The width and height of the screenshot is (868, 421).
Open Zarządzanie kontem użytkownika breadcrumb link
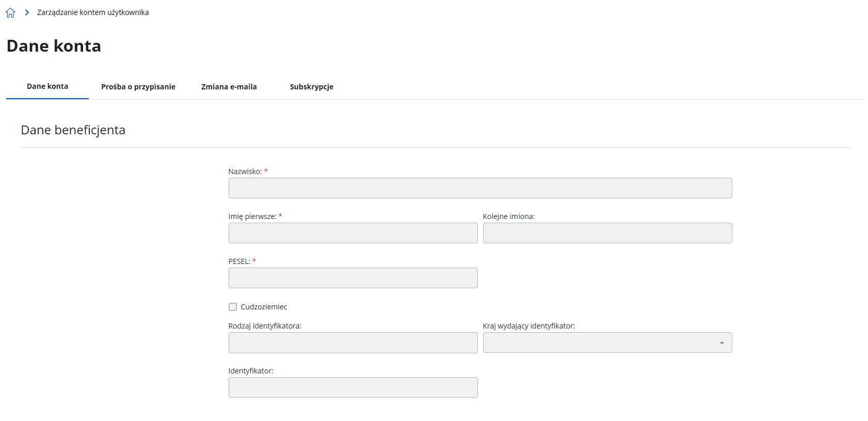coord(93,12)
